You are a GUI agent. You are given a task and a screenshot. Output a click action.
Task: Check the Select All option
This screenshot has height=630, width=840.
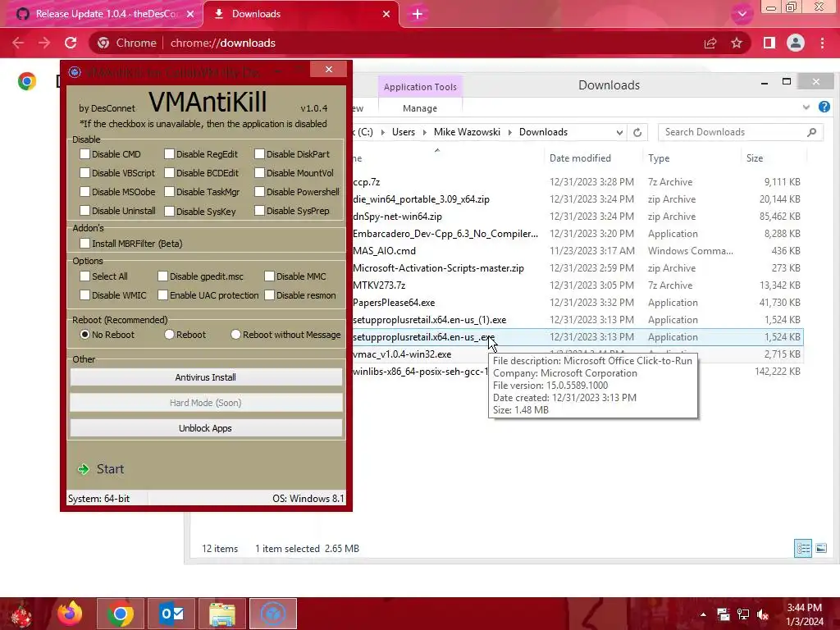pos(84,276)
